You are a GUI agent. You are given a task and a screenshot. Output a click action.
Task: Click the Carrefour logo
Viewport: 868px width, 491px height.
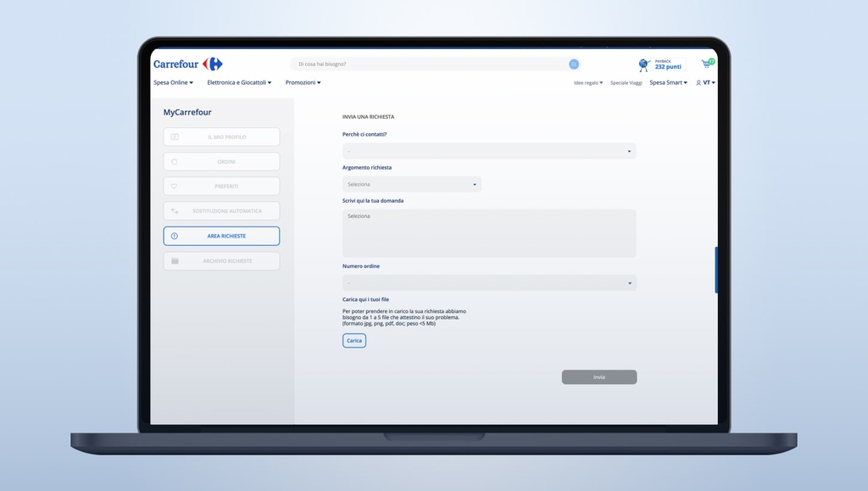click(x=187, y=64)
